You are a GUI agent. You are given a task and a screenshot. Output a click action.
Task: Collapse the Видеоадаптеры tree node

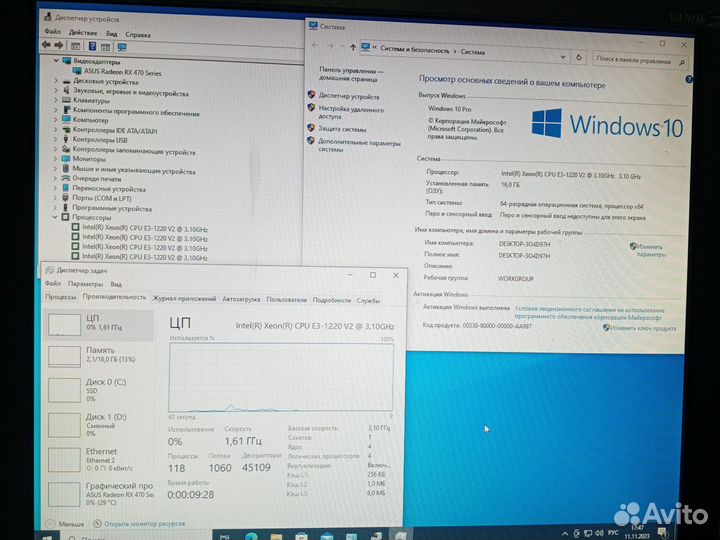tap(55, 59)
